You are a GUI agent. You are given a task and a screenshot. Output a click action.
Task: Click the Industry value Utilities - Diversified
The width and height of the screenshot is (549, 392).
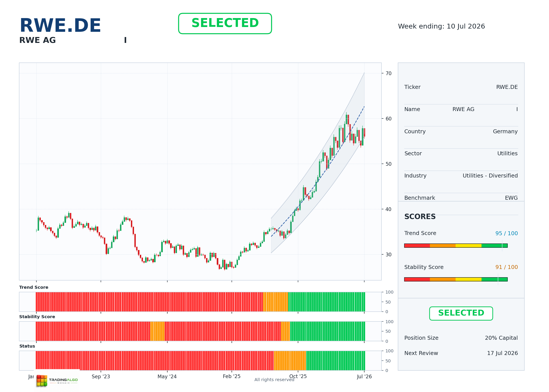[x=490, y=176]
